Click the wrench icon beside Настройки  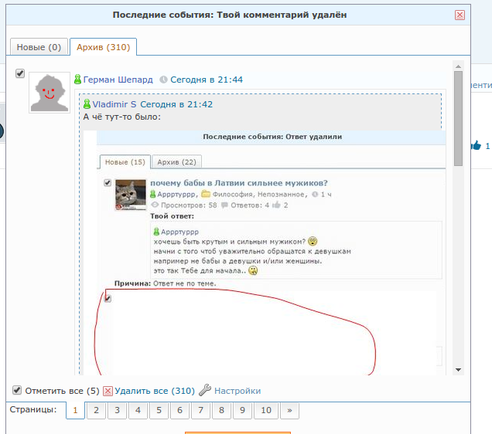pos(205,390)
